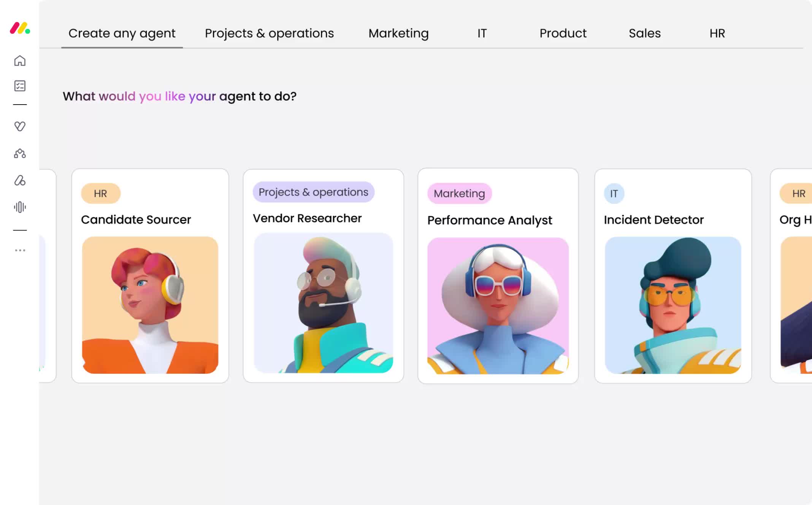Click the IT tag on the Incident Detector card
The height and width of the screenshot is (505, 812).
[x=614, y=194]
